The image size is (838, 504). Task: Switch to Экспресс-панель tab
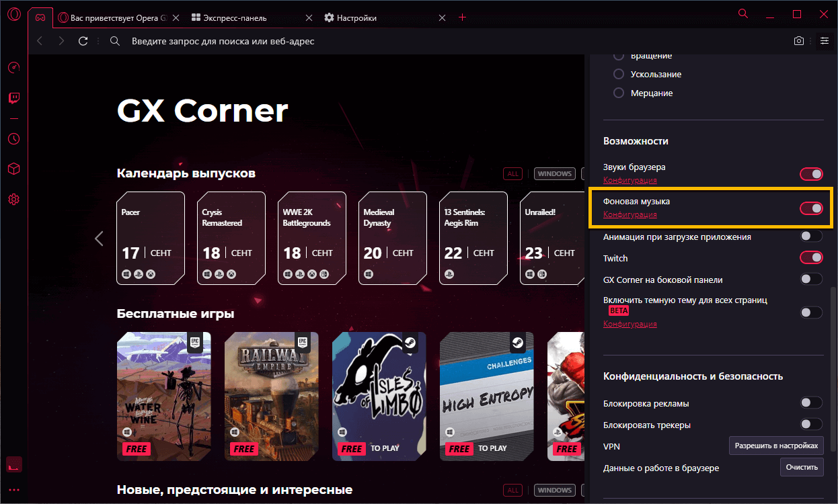252,18
